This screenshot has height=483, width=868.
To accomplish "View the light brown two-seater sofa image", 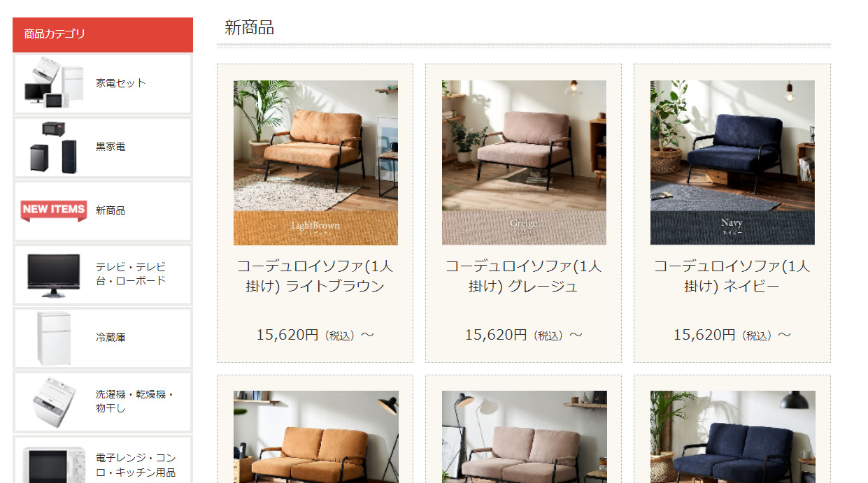I will 315,437.
